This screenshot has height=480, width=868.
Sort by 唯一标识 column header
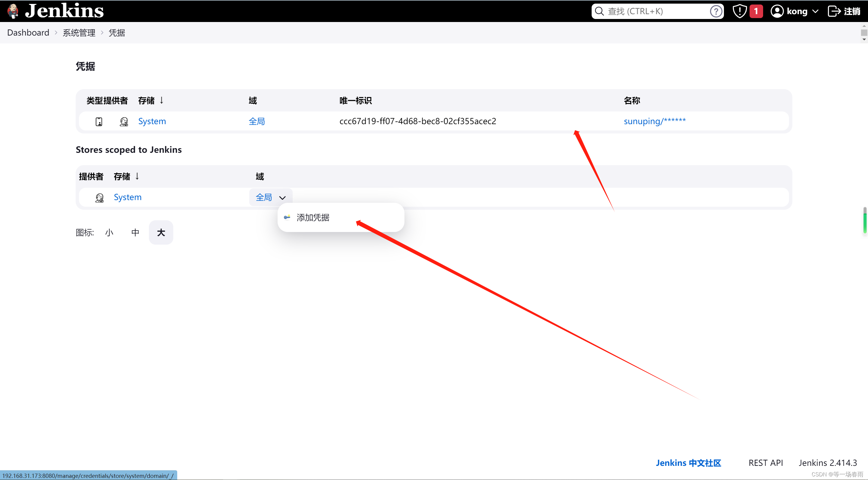pyautogui.click(x=356, y=100)
